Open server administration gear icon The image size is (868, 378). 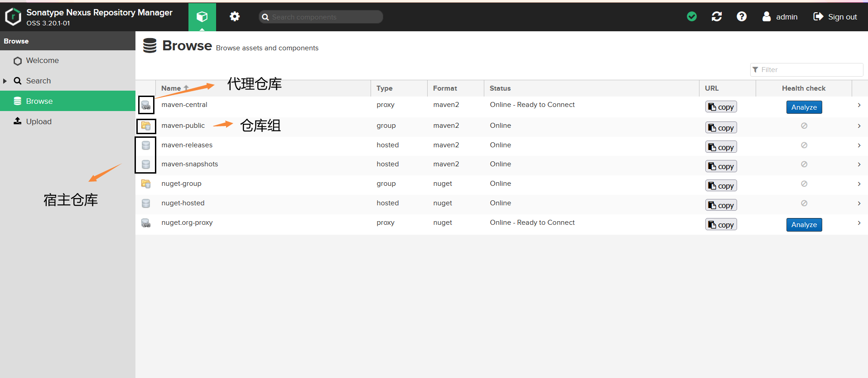pyautogui.click(x=235, y=17)
